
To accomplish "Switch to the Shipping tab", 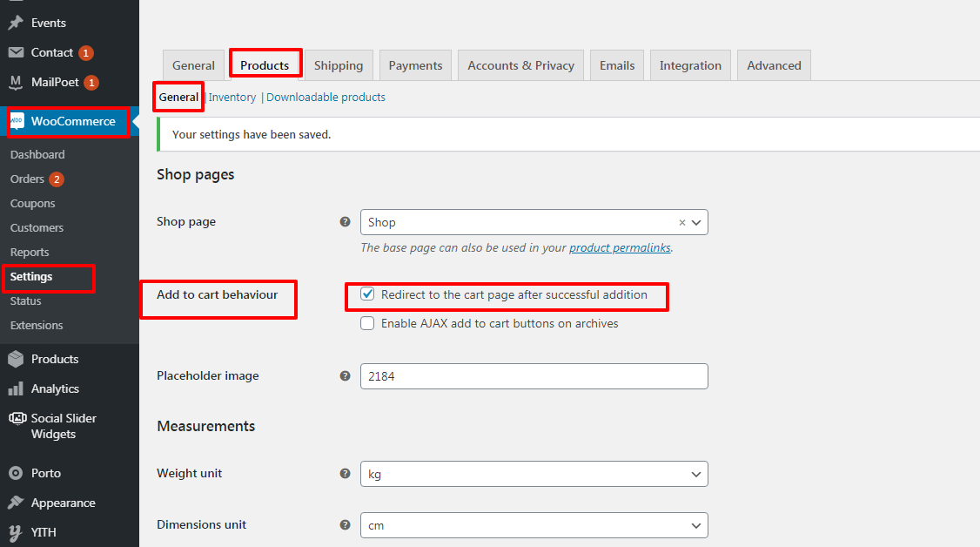I will [x=339, y=65].
